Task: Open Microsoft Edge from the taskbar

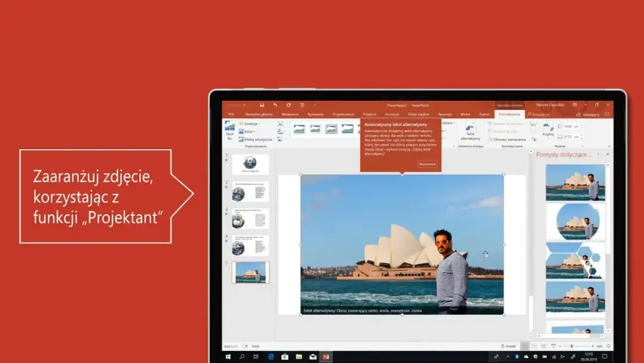Action: pos(271,356)
